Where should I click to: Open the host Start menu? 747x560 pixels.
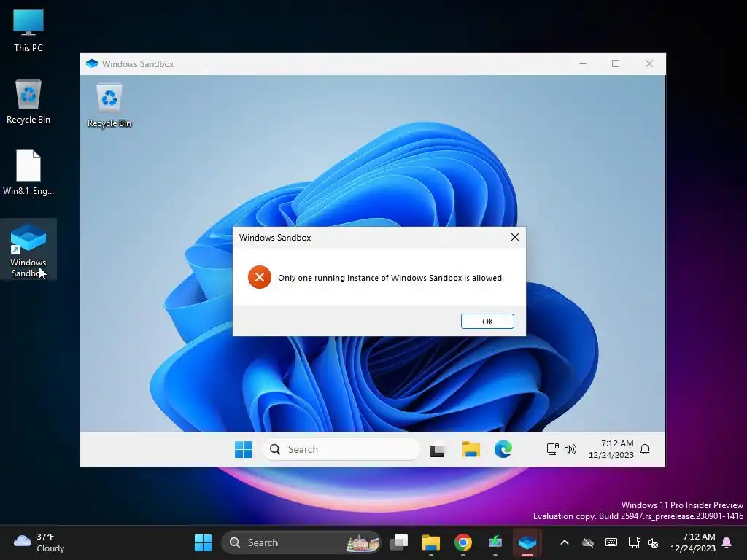pos(203,542)
